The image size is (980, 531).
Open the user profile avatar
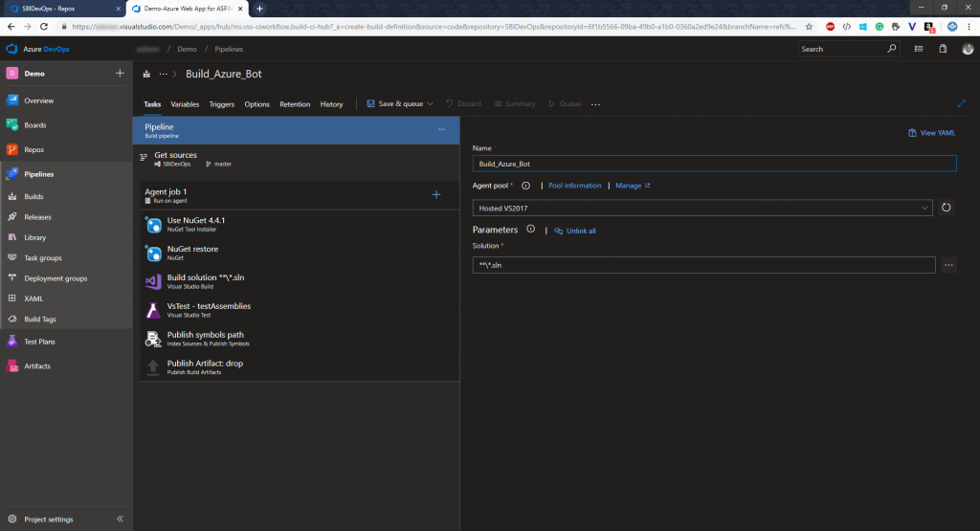pos(968,49)
